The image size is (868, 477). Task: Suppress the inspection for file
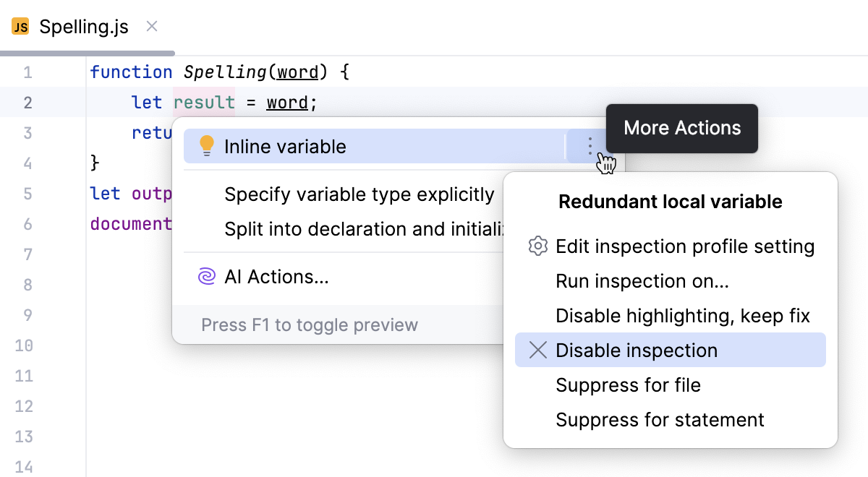coord(628,385)
